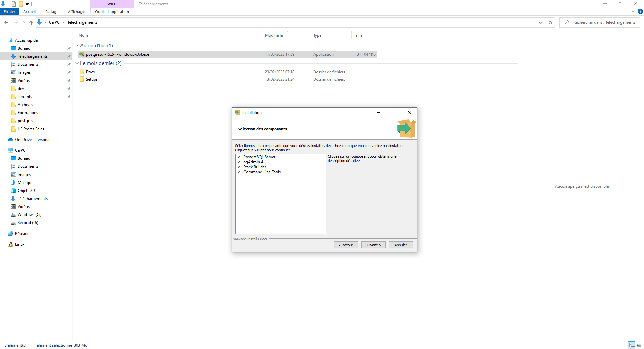Screen dimensions: 644x349
Task: Cancel setup with Annuler button
Action: tap(400, 245)
